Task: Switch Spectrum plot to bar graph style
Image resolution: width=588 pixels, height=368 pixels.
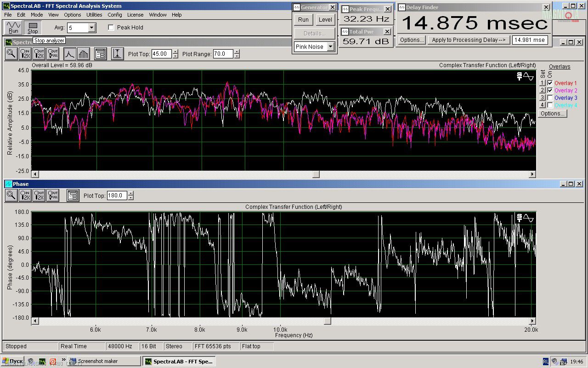Action: tap(83, 54)
